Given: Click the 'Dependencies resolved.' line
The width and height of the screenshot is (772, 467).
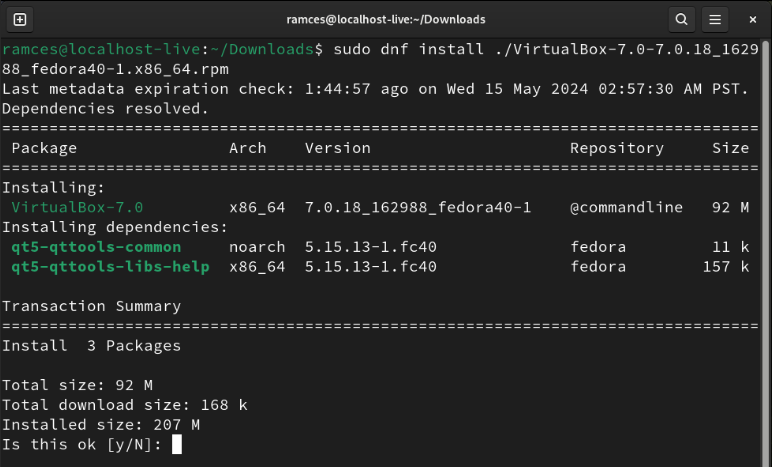Looking at the screenshot, I should coord(106,108).
